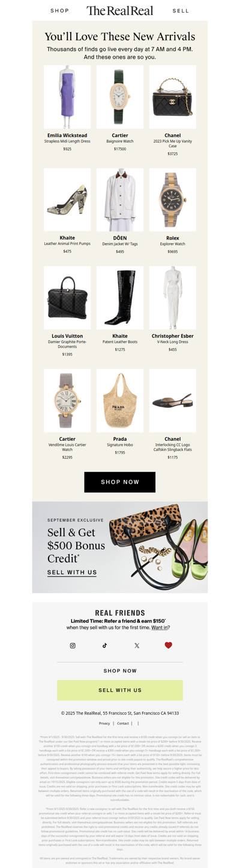The width and height of the screenshot is (240, 868).
Task: Open the Chanel Vanity Case image
Action: (x=173, y=96)
